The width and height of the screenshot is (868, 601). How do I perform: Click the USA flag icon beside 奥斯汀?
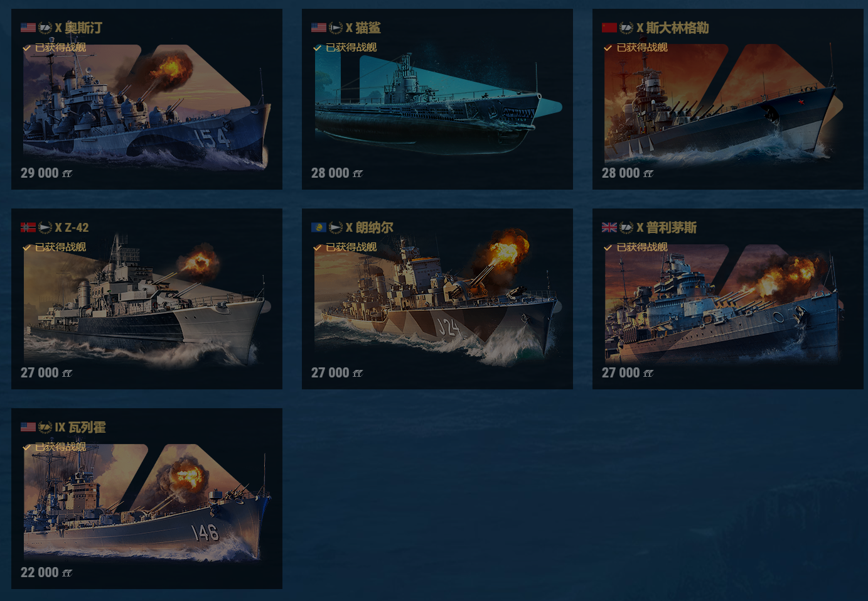coord(28,28)
